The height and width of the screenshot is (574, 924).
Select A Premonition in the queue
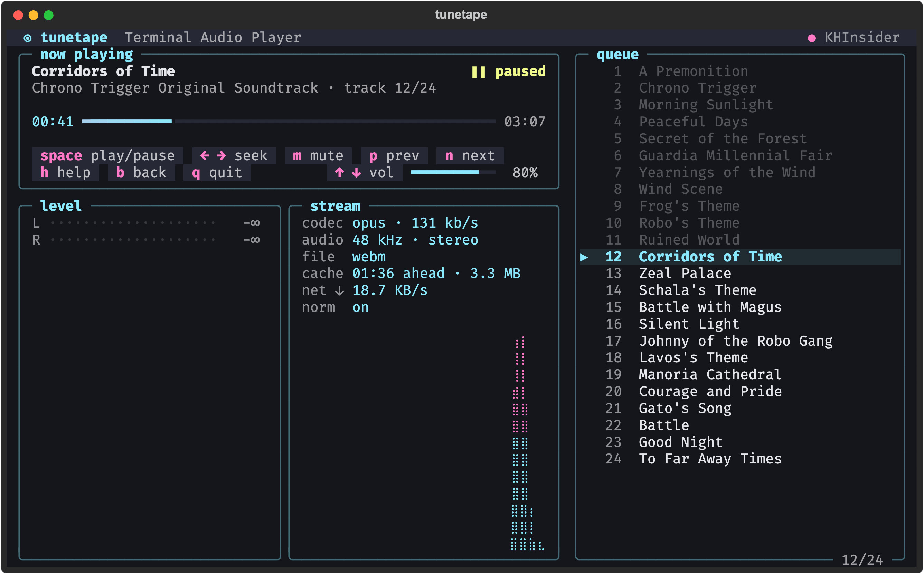(x=740, y=71)
